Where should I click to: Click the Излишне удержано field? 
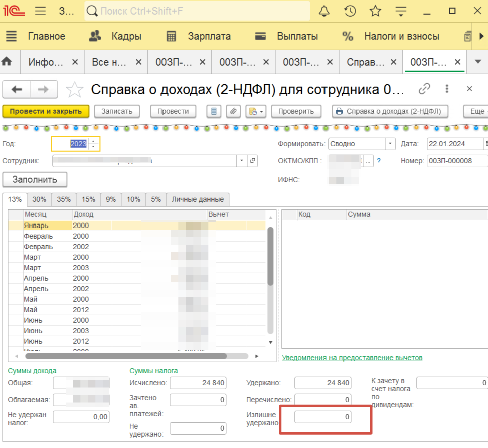click(x=322, y=417)
